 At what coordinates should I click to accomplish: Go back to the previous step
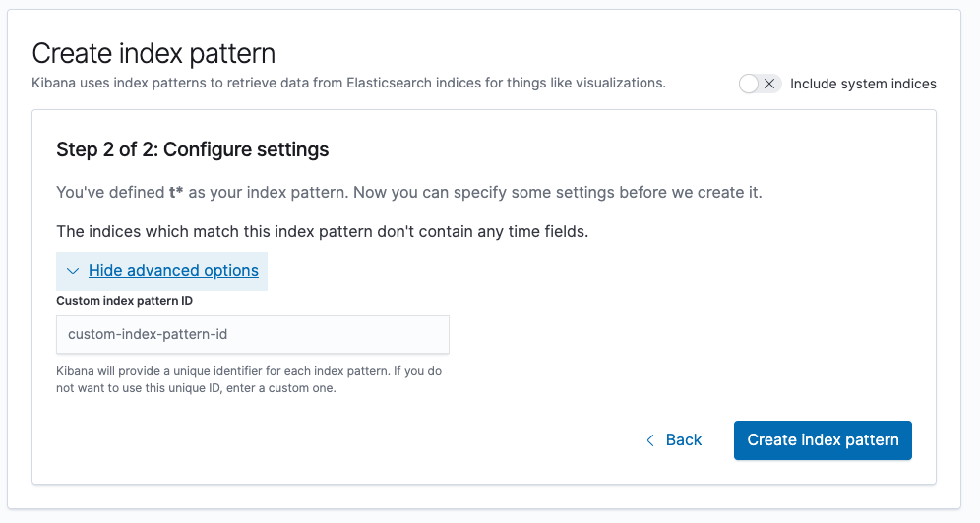coord(674,440)
